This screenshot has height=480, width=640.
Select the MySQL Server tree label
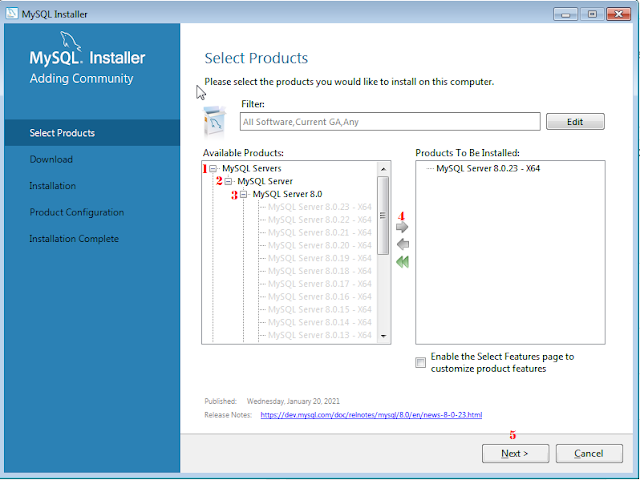[x=265, y=181]
